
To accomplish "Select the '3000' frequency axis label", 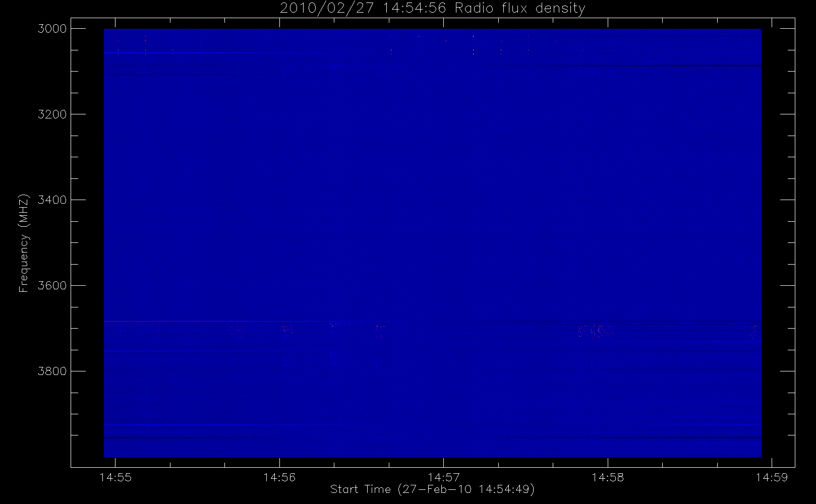I will [52, 29].
